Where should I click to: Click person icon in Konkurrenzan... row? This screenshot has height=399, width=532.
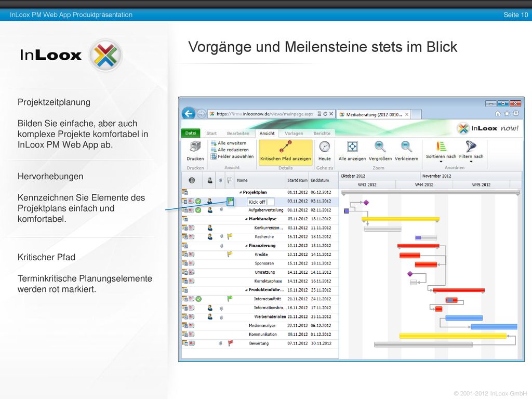(210, 228)
